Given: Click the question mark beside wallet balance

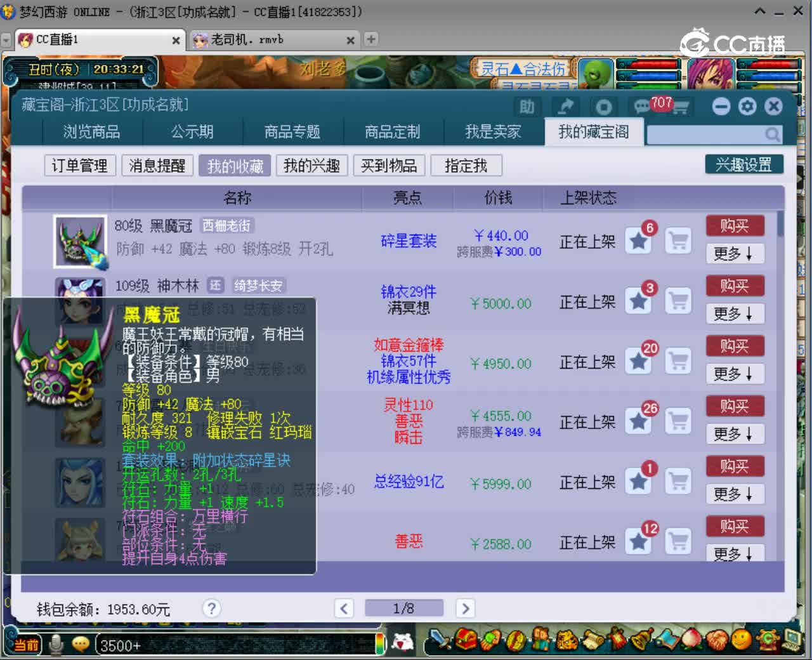Looking at the screenshot, I should click(212, 609).
